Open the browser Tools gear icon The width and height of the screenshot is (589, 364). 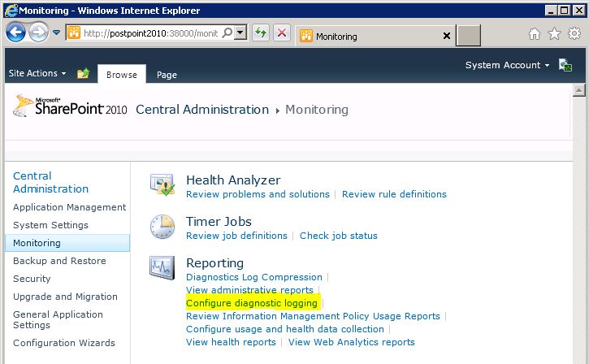[574, 34]
